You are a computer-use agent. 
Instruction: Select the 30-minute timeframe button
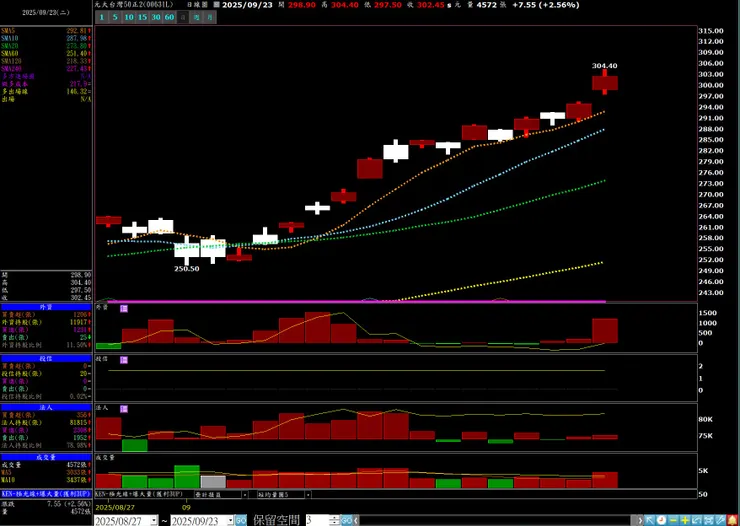click(156, 17)
